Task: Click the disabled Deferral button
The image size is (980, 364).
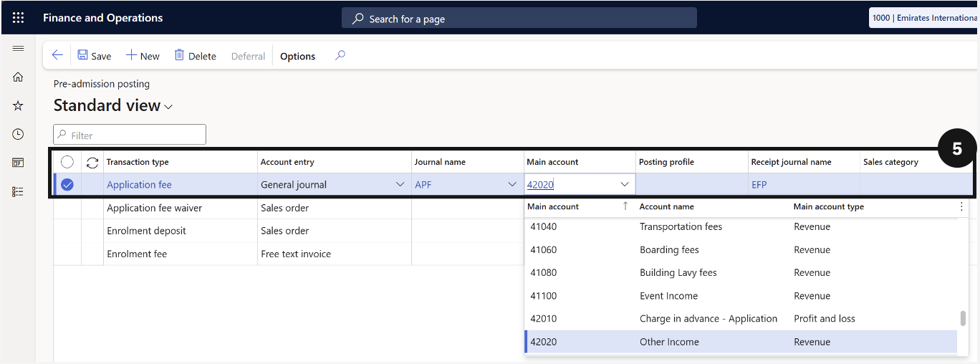Action: pos(248,56)
